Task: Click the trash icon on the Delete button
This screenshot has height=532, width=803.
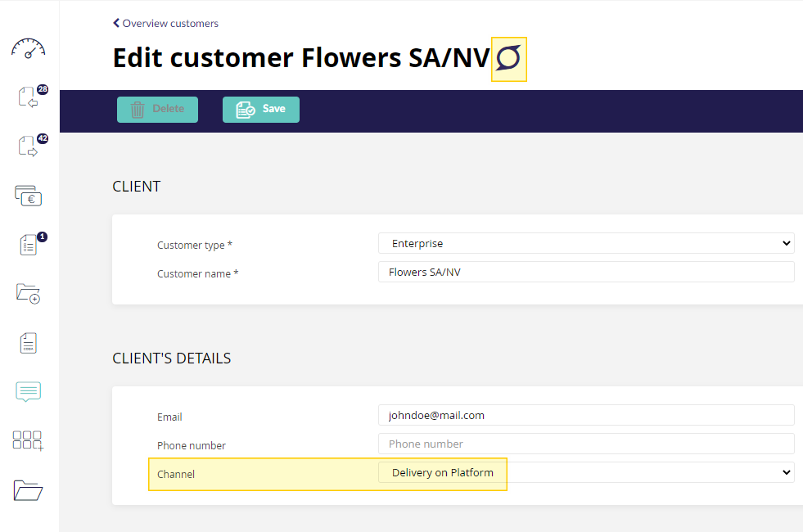Action: (x=138, y=110)
